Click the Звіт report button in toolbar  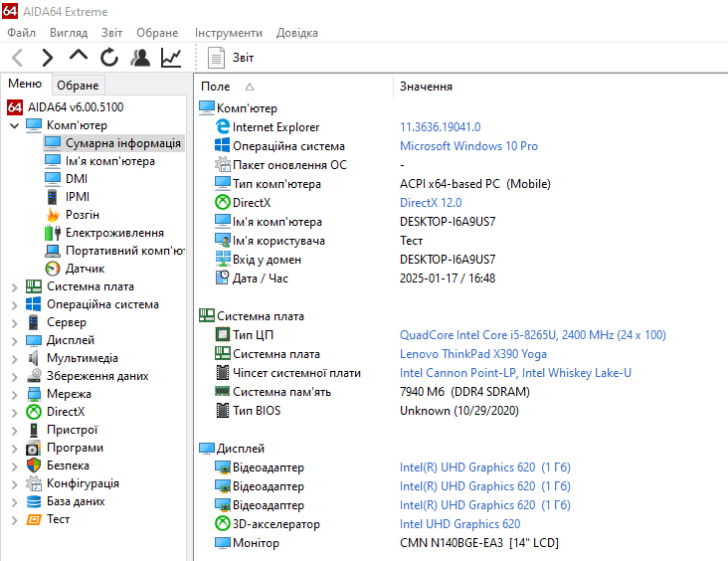[x=231, y=58]
